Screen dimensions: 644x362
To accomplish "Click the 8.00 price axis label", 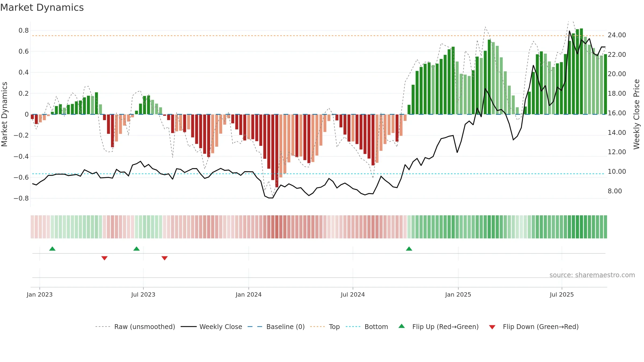I will 615,191.
